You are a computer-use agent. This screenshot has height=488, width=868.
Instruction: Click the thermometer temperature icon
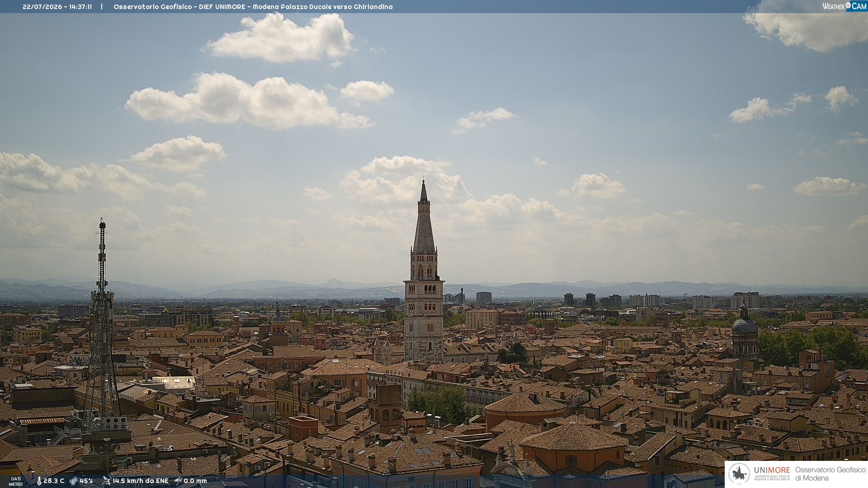click(39, 481)
